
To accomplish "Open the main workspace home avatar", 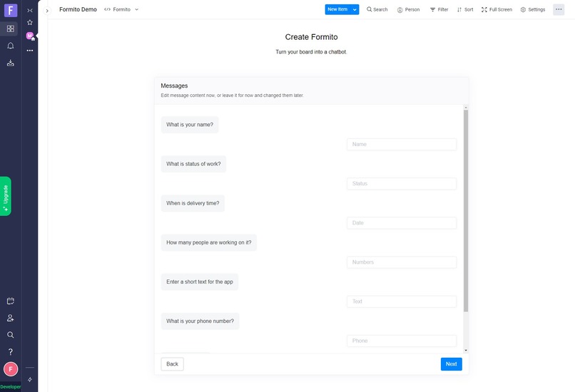I will coord(30,36).
